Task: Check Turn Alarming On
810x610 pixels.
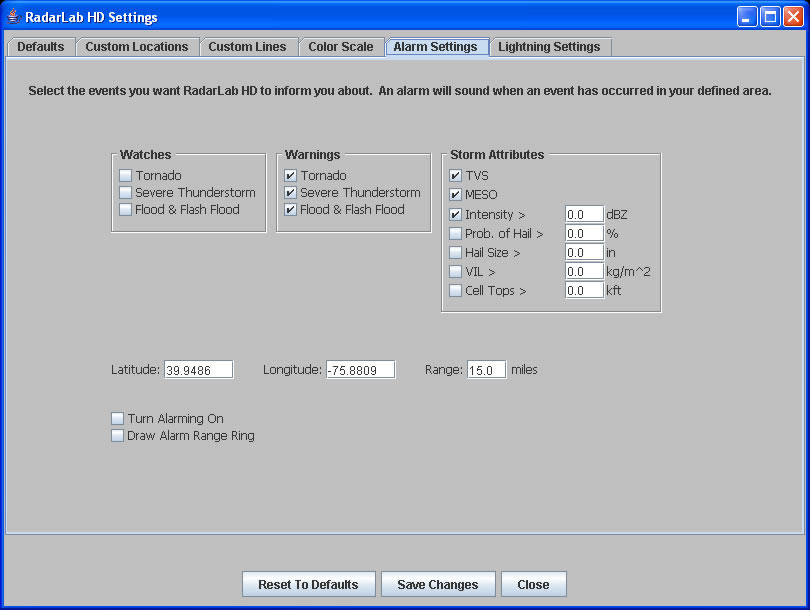Action: (117, 418)
